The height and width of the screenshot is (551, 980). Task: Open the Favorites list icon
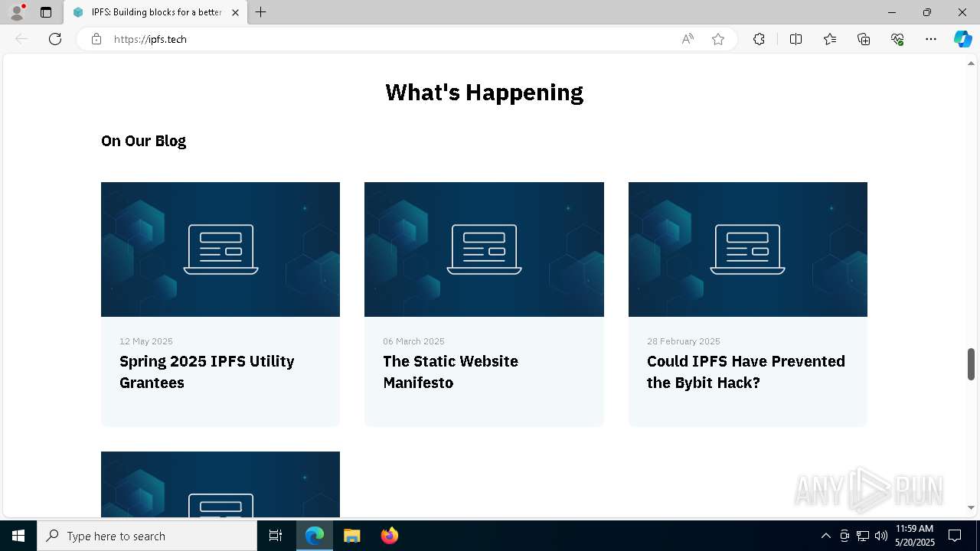830,39
